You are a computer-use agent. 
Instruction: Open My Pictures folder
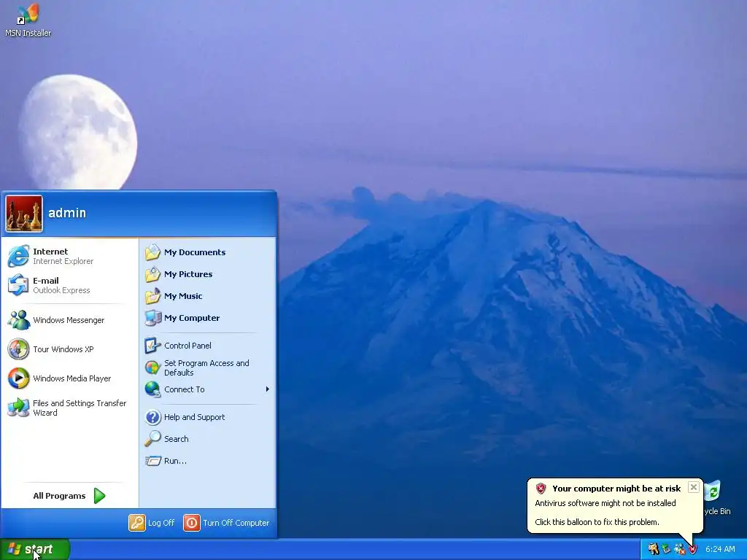pos(208,274)
